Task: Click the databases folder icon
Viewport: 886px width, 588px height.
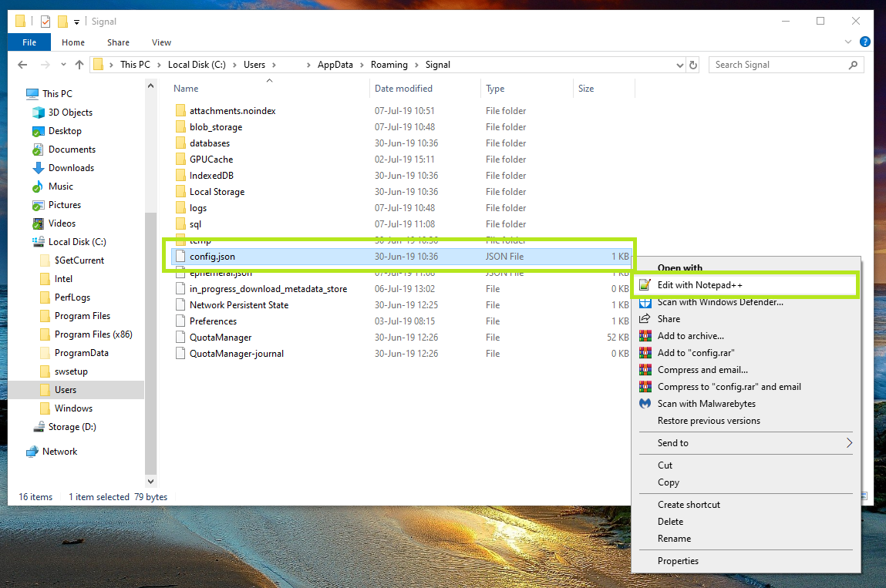Action: pos(180,143)
